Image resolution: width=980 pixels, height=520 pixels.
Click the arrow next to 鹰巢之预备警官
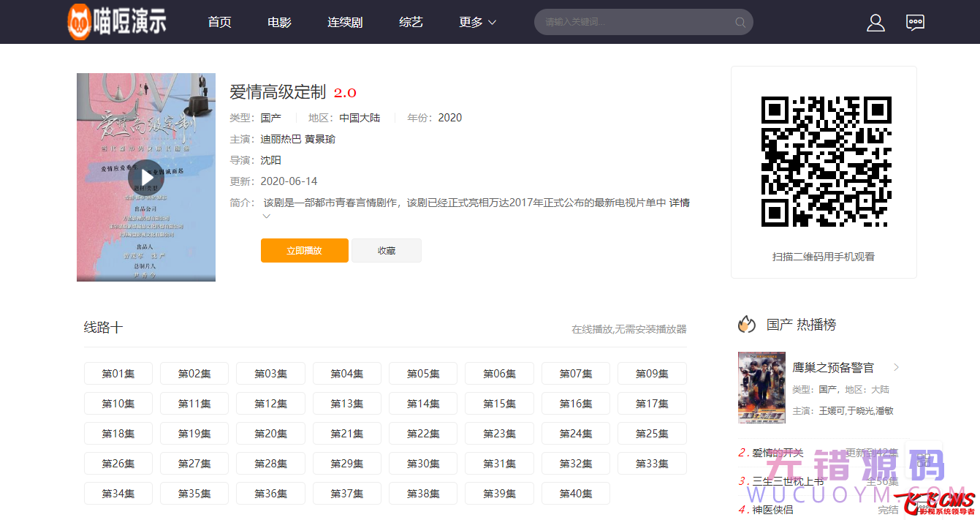[x=896, y=367]
